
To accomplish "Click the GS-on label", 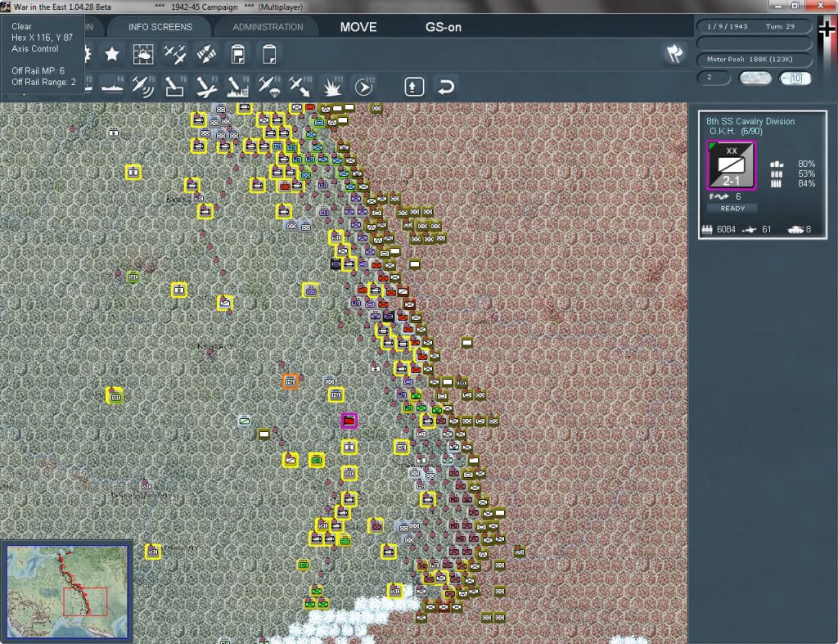I will [x=443, y=27].
